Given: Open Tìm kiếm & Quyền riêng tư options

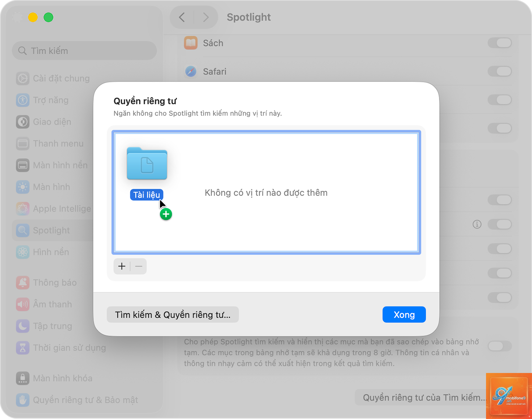Looking at the screenshot, I should pyautogui.click(x=173, y=315).
